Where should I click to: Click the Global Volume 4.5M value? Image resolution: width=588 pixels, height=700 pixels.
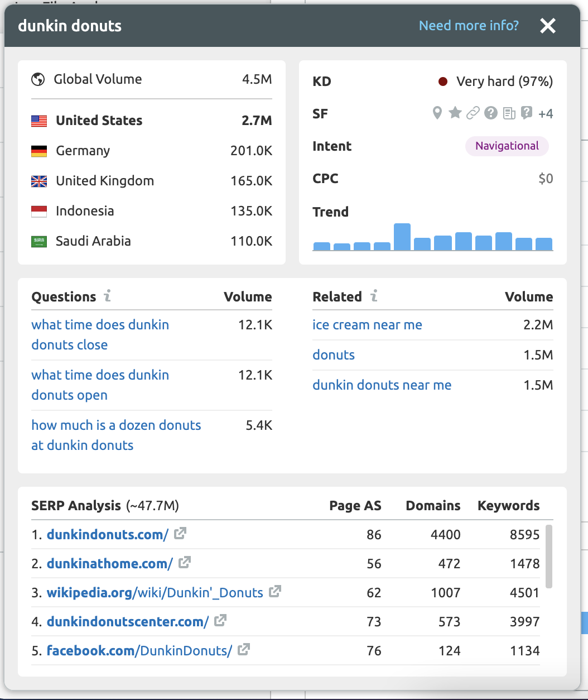coord(257,79)
